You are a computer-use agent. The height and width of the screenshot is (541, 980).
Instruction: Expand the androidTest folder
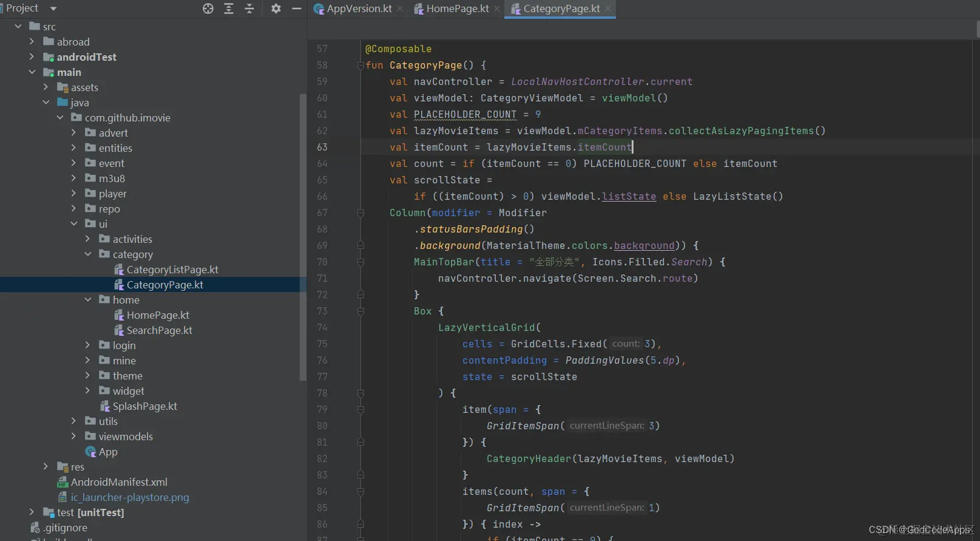point(32,56)
